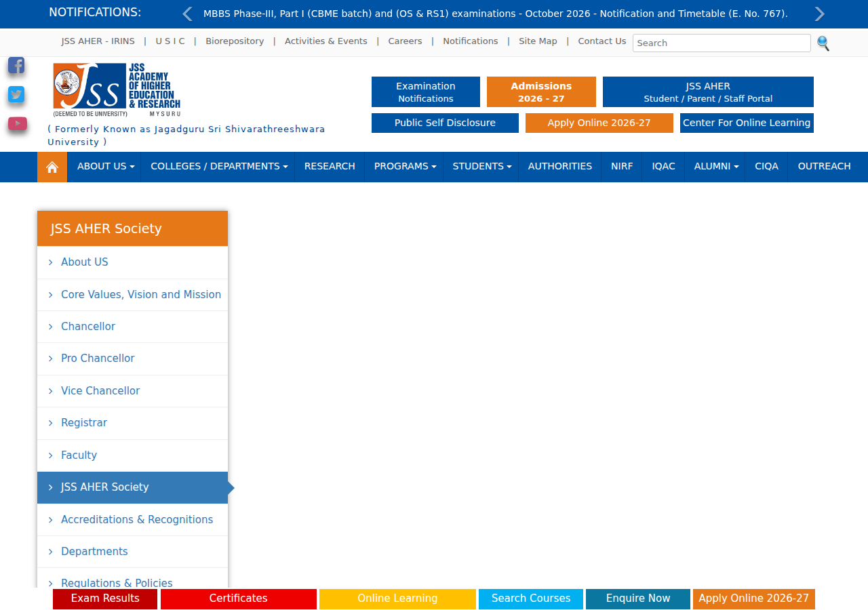Open the Site Map link

pyautogui.click(x=538, y=41)
